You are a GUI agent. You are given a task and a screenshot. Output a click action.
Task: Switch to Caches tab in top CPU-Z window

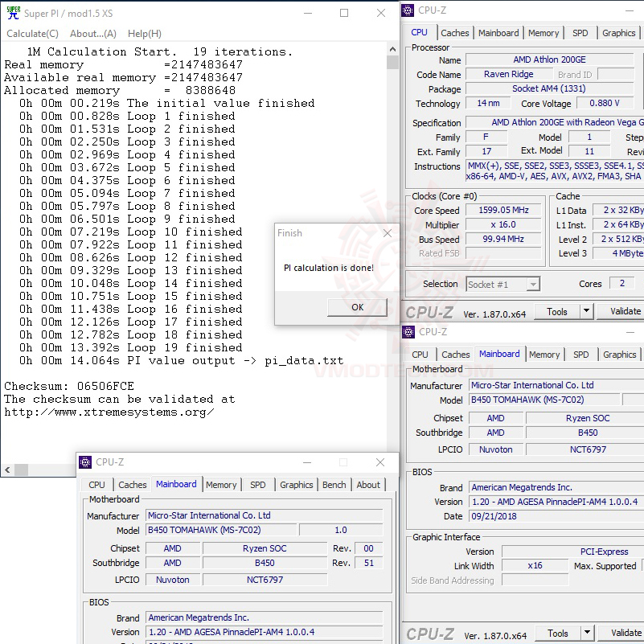coord(455,33)
